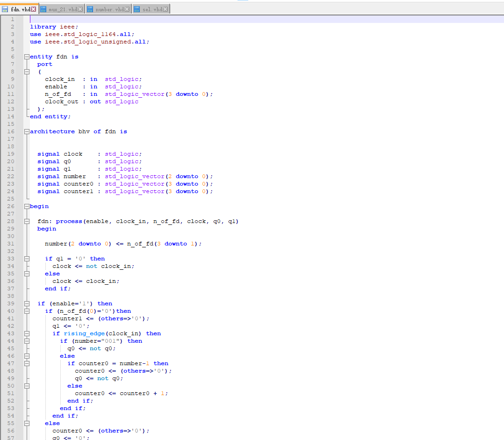The width and height of the screenshot is (504, 440).
Task: Close the mux_21.vhd tab
Action: point(80,9)
